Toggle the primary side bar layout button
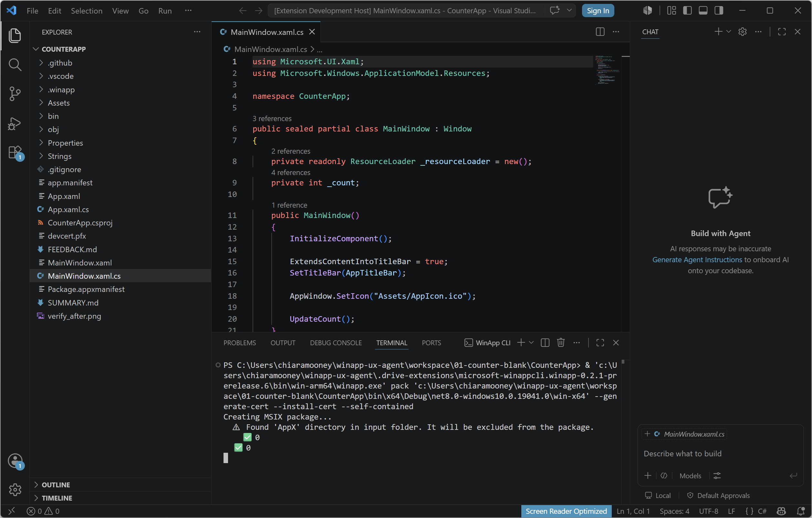 click(x=687, y=10)
